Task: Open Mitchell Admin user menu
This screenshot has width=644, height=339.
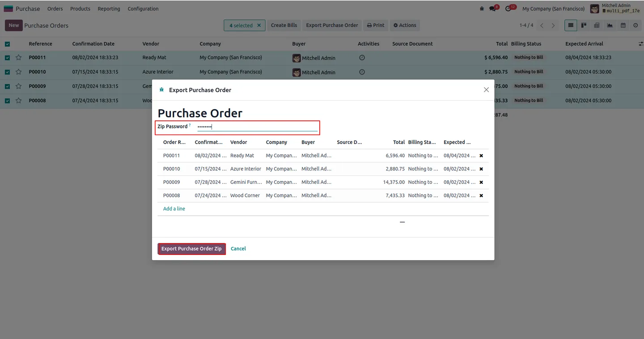Action: pos(615,8)
